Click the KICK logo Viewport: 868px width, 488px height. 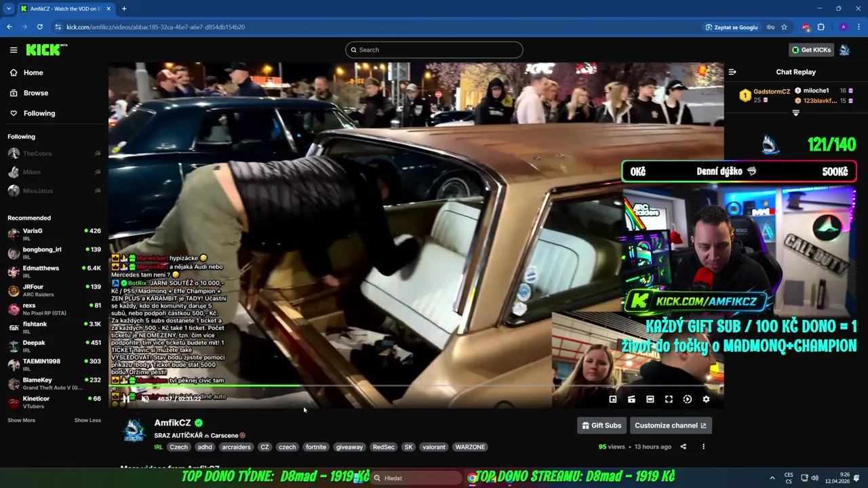46,49
